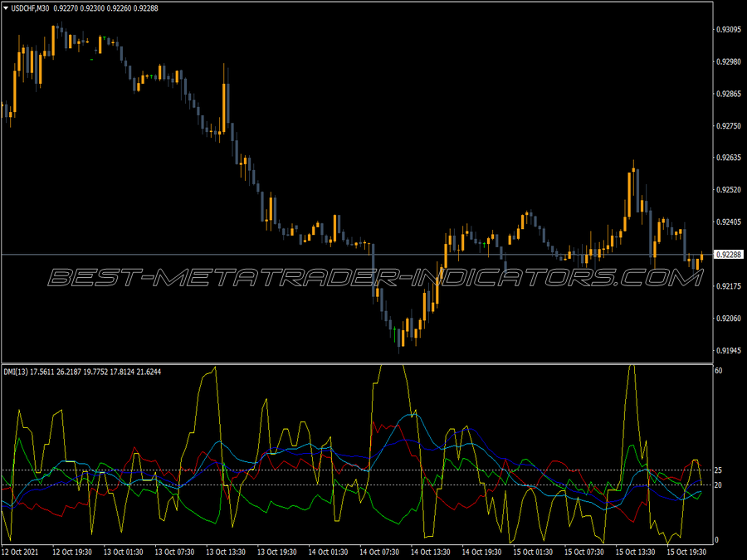747x560 pixels.
Task: Click price axis value 0.92635
Action: 729,158
